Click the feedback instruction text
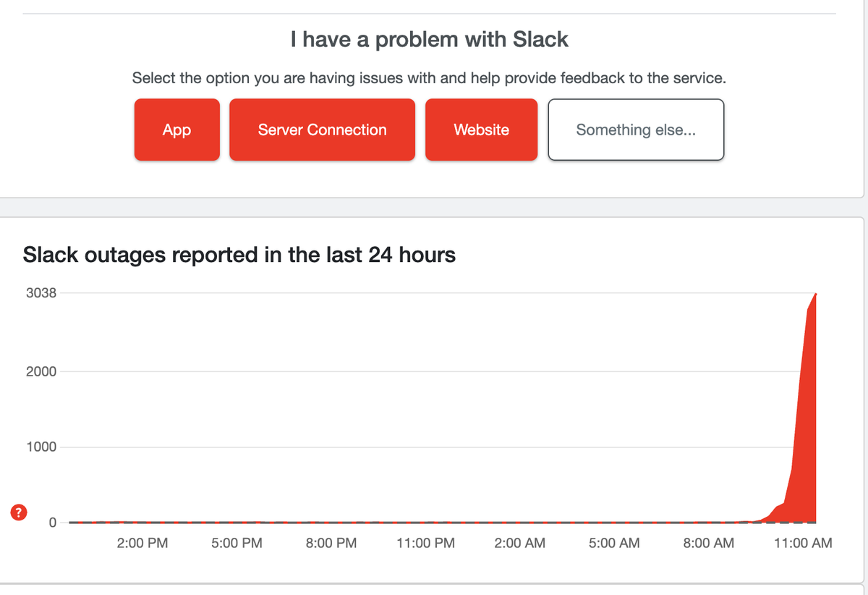Screen dimensions: 868x595 click(430, 77)
